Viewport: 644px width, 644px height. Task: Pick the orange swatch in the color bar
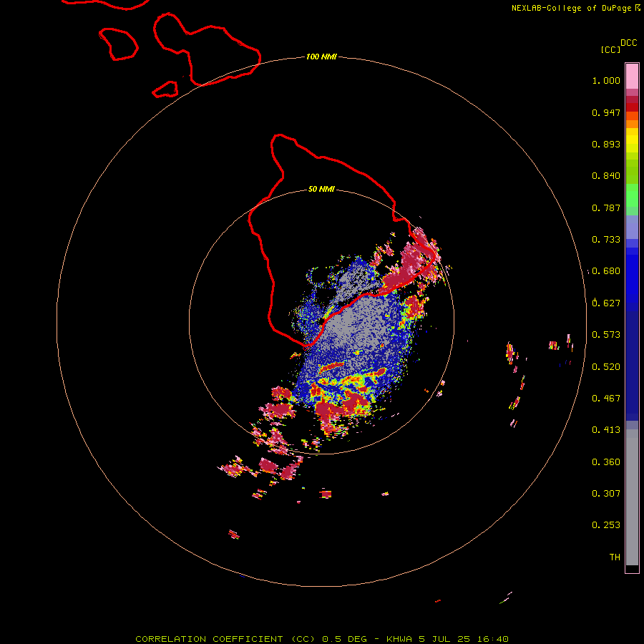(632, 124)
